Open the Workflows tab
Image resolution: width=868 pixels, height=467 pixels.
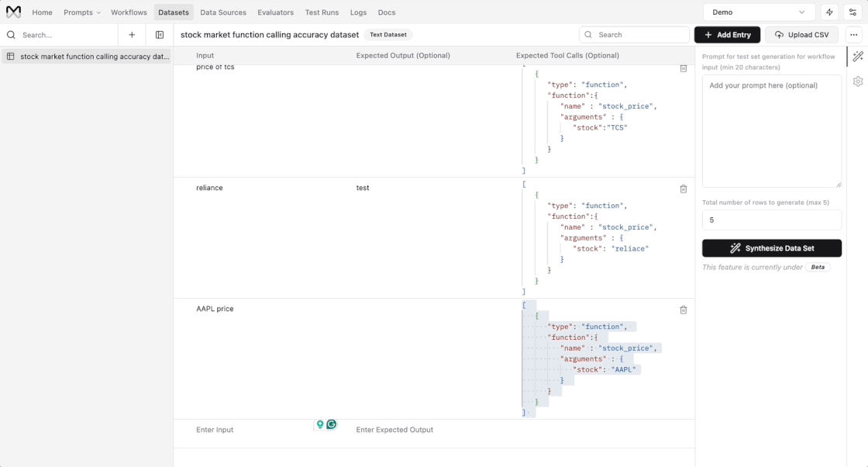click(x=129, y=12)
